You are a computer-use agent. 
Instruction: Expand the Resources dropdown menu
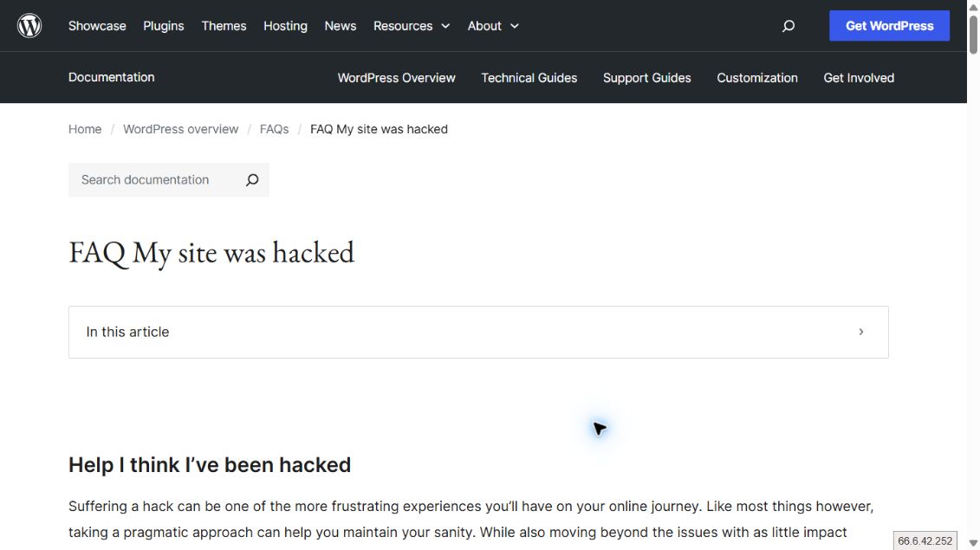pos(412,26)
